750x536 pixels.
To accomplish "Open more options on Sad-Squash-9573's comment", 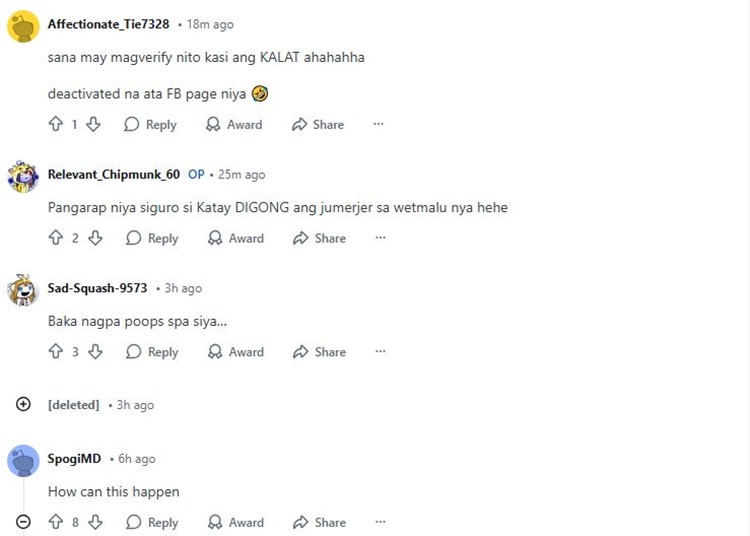I will [x=380, y=351].
